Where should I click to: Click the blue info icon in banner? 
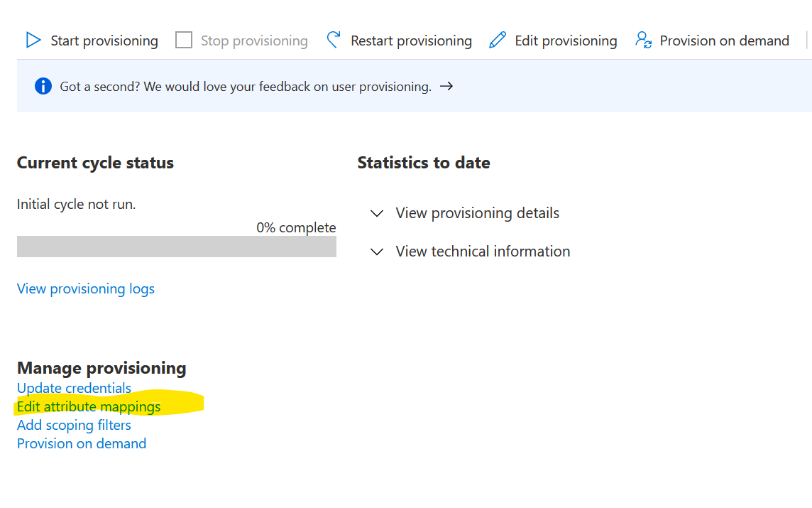pos(43,86)
